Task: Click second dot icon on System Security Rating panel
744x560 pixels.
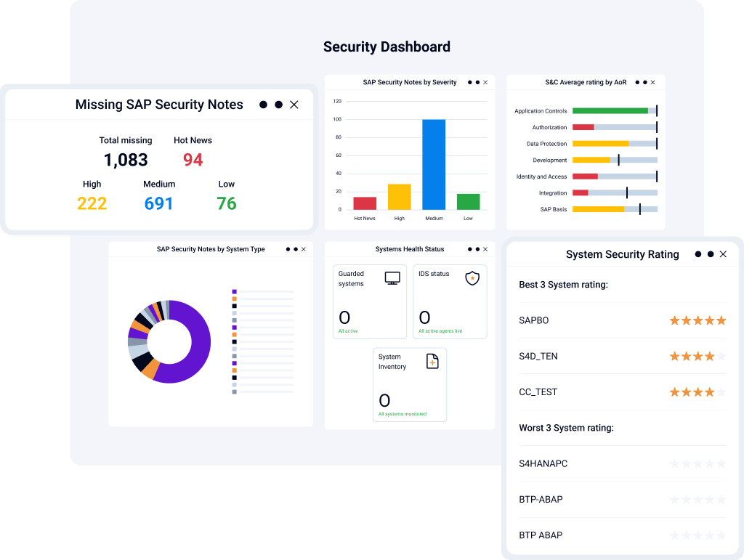Action: (x=711, y=254)
